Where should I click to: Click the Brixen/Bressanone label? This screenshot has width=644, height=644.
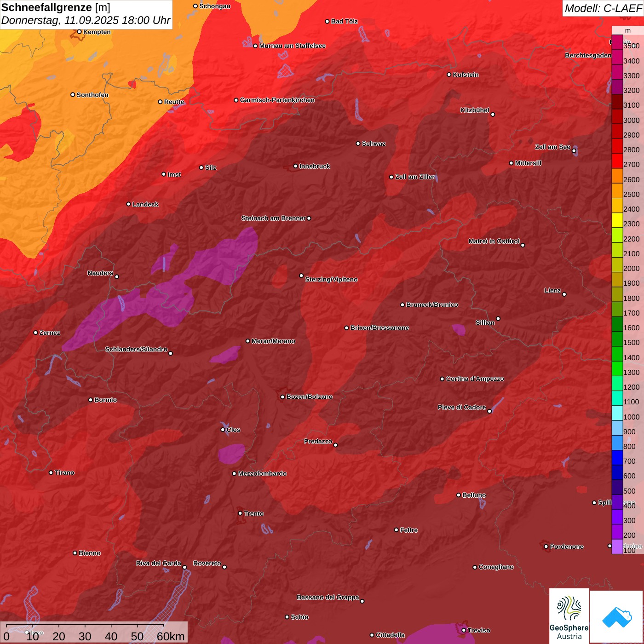point(379,328)
